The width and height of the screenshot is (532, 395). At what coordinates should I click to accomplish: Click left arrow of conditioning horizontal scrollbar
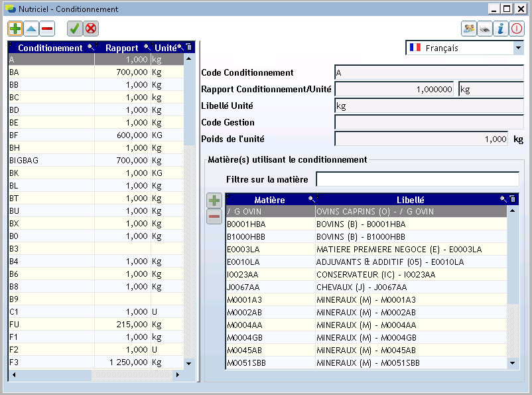pyautogui.click(x=14, y=374)
